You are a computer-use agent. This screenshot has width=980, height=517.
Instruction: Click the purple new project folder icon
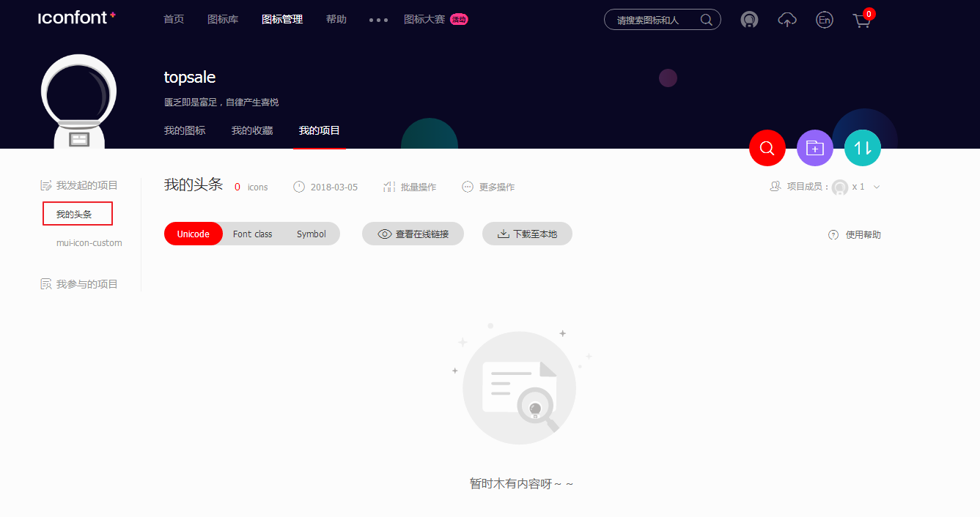point(814,148)
